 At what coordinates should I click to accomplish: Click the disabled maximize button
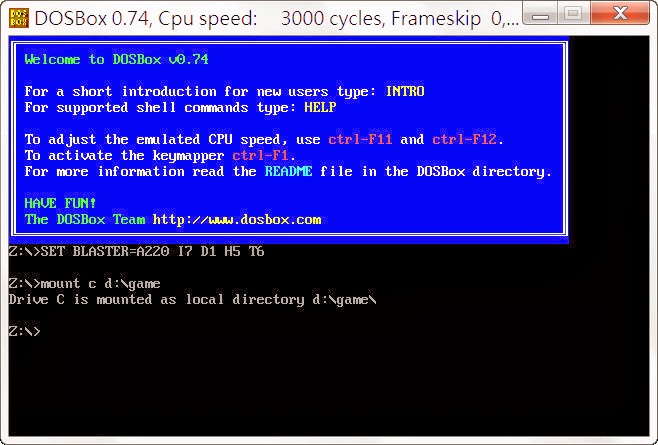pos(574,14)
